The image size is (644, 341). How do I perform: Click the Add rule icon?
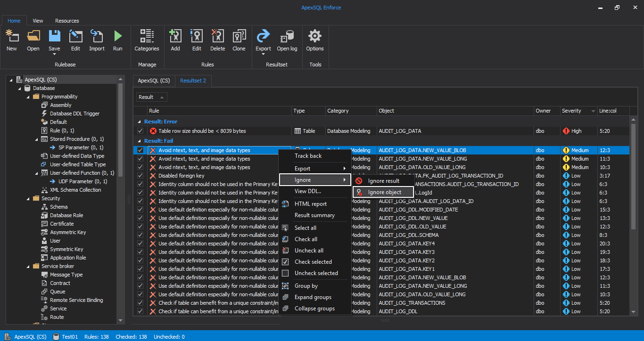pos(175,37)
